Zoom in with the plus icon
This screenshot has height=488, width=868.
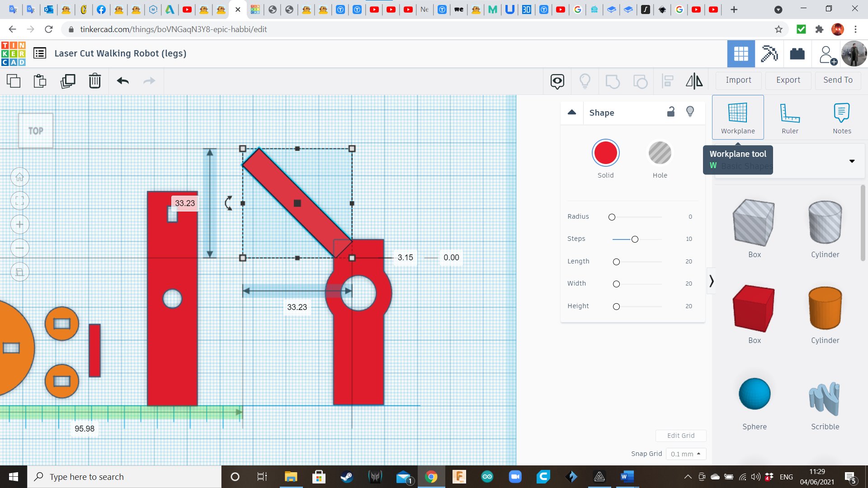20,225
